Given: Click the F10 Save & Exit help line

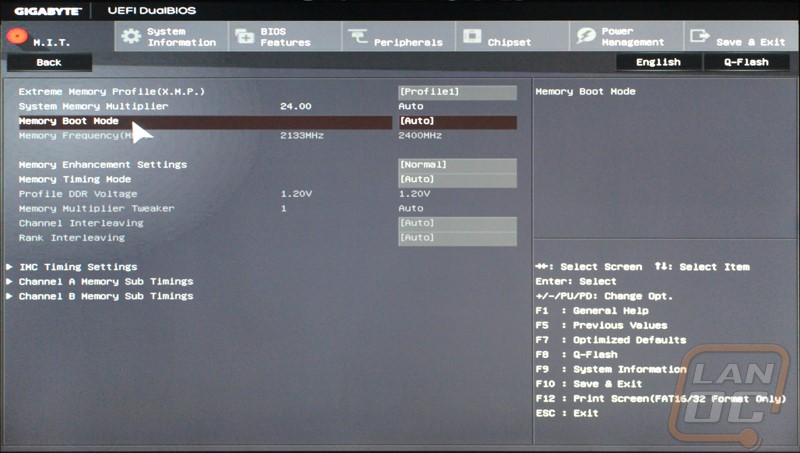Looking at the screenshot, I should point(589,384).
